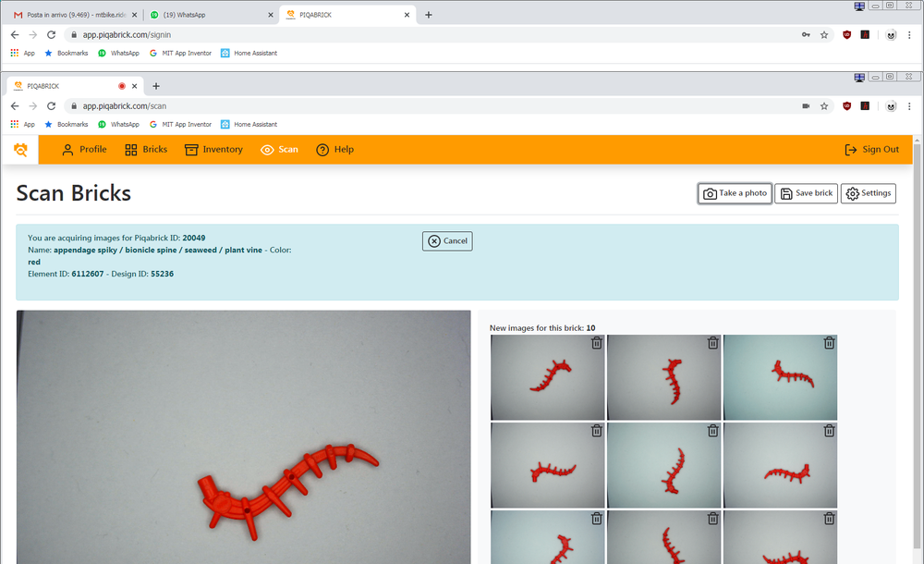Image resolution: width=924 pixels, height=564 pixels.
Task: Delete the second thumbnail image in top row
Action: point(713,343)
